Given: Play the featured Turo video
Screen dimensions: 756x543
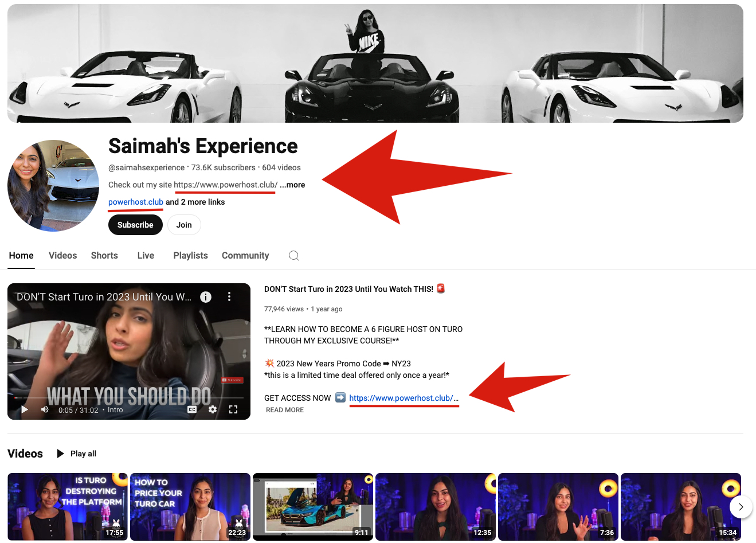Looking at the screenshot, I should (x=25, y=409).
